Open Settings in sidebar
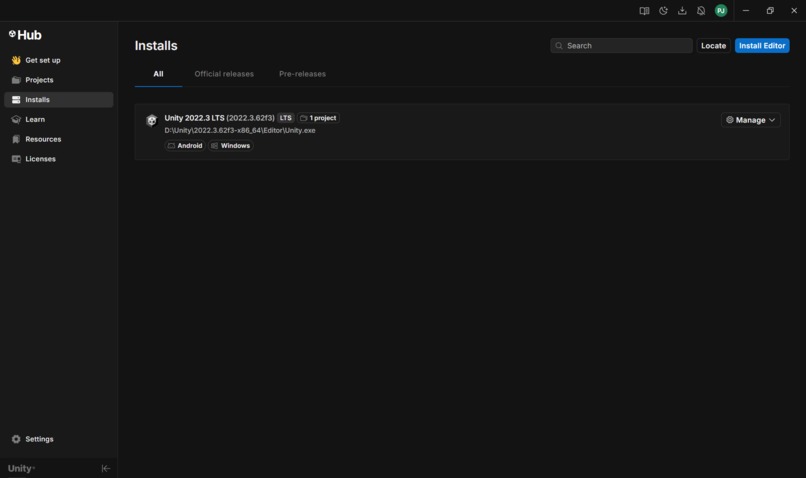Screen dimensions: 806x478 [x=59, y=439]
